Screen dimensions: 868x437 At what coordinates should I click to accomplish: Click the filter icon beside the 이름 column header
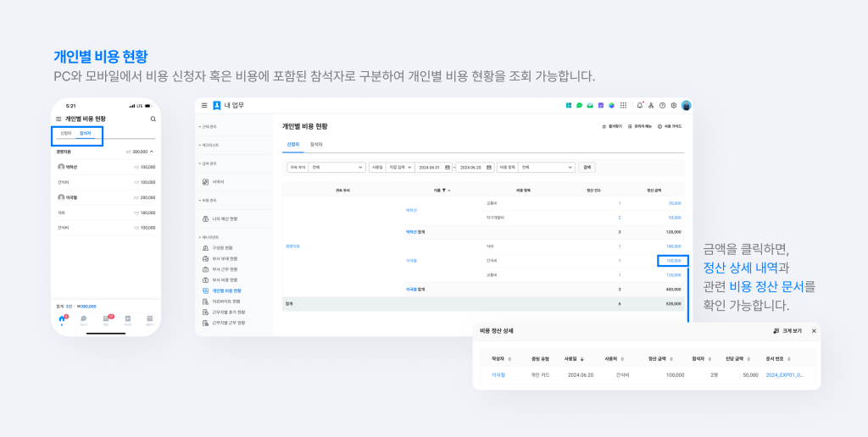444,191
